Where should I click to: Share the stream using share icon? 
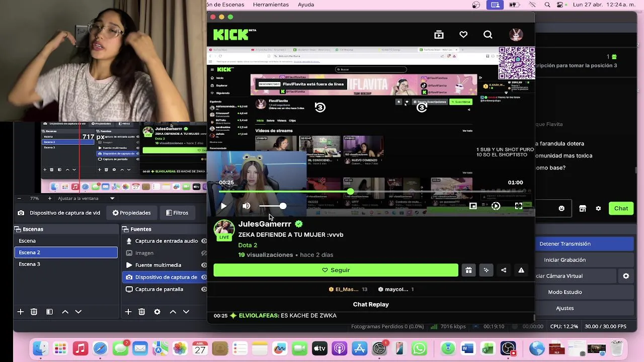504,270
